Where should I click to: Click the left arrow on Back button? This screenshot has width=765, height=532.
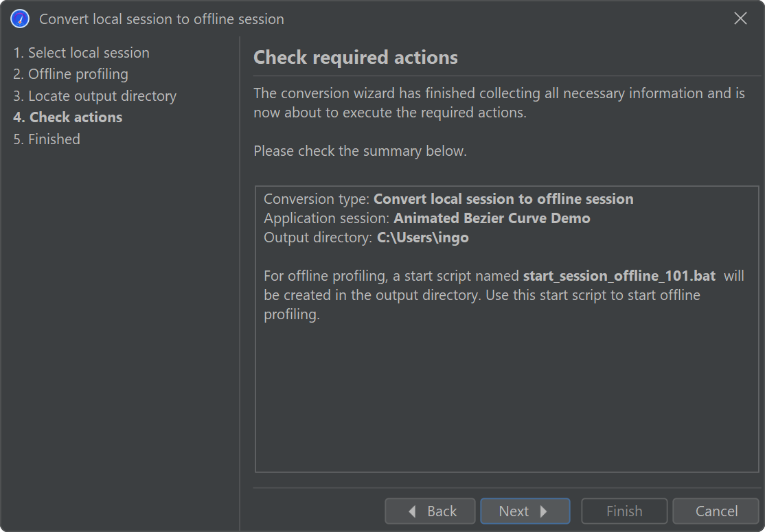coord(412,511)
